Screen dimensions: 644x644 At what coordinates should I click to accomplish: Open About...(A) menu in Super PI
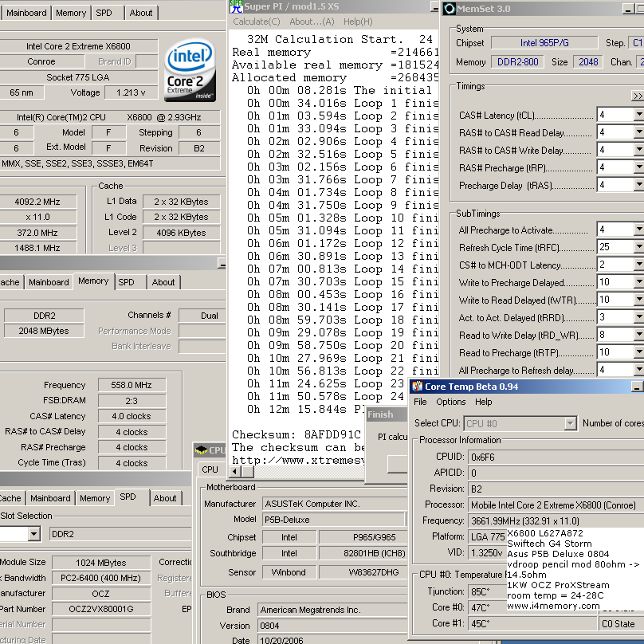312,22
